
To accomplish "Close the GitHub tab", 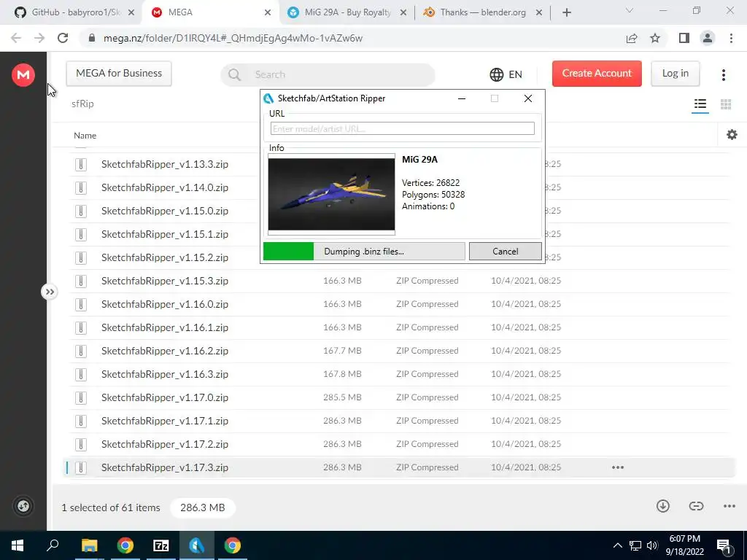I will pos(131,13).
